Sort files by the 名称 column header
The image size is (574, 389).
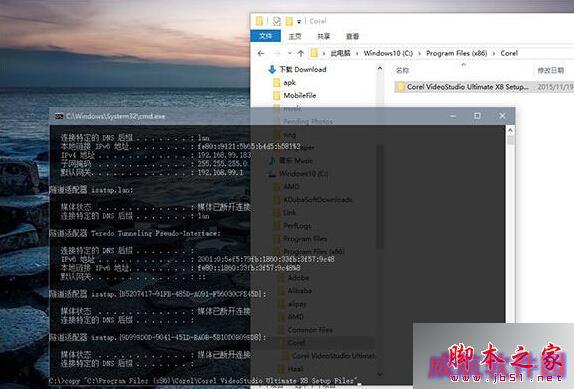[402, 70]
